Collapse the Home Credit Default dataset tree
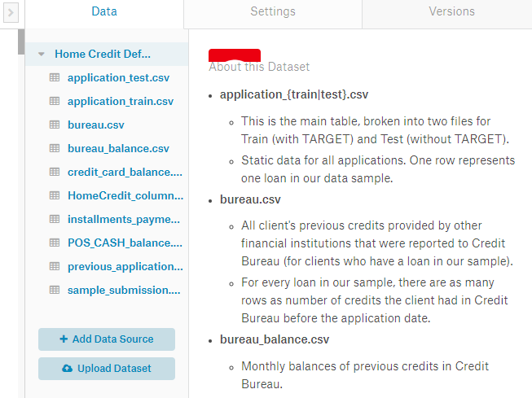 pos(42,55)
